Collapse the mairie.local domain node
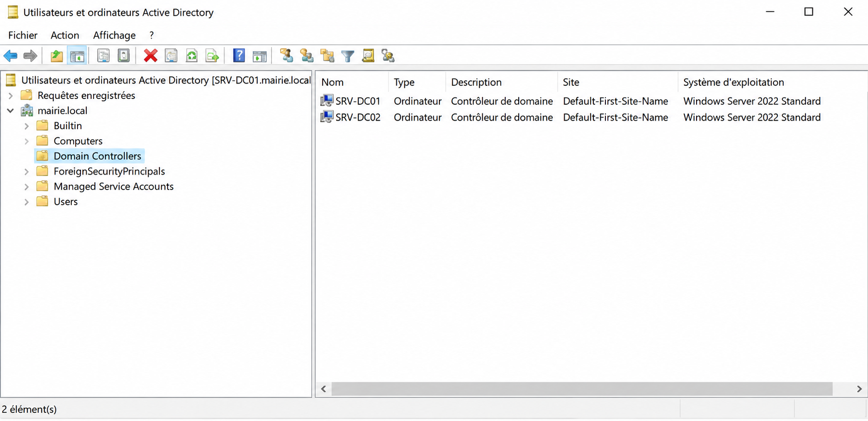868x421 pixels. coord(11,110)
